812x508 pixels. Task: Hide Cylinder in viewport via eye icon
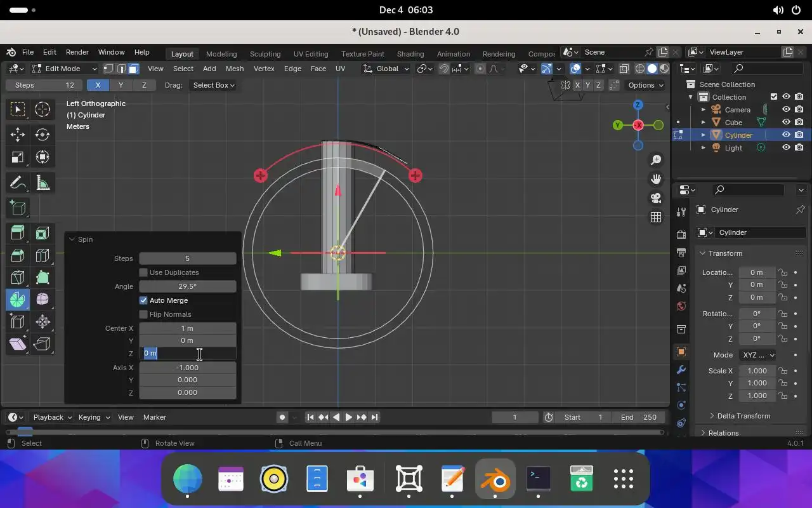tap(786, 135)
